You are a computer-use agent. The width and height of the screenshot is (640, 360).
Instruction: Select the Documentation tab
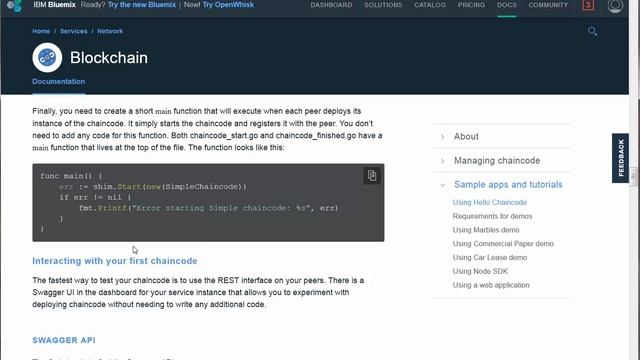(59, 82)
